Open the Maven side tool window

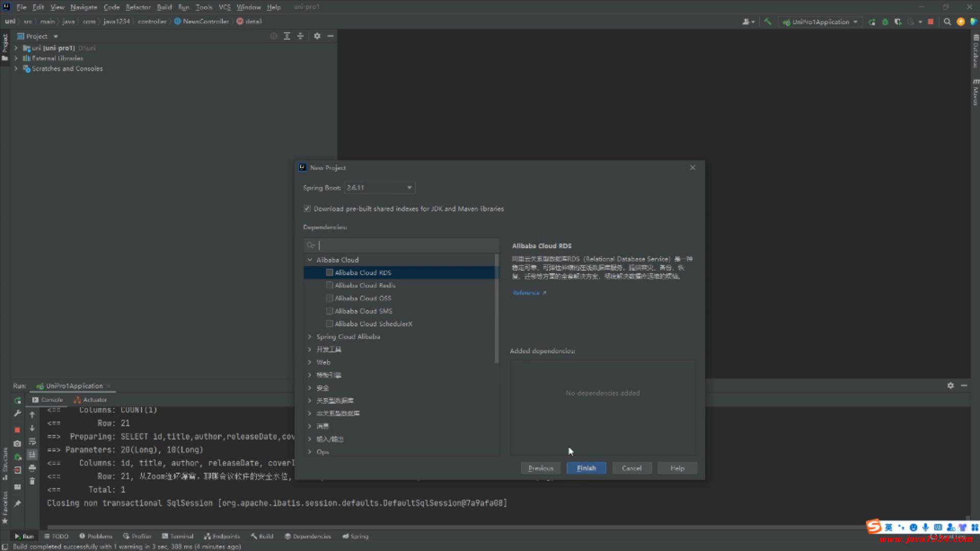point(975,92)
